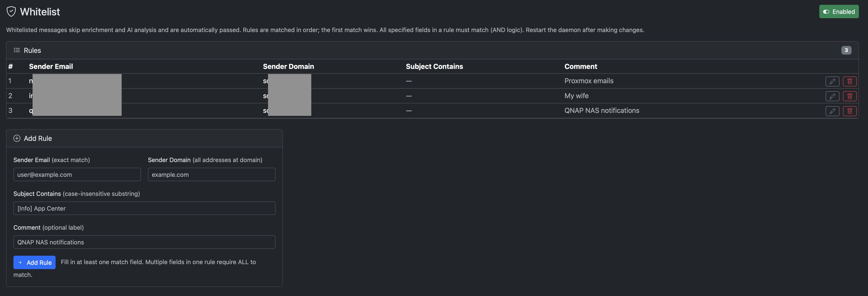Viewport: 868px width, 296px height.
Task: Edit the My wife rule
Action: (x=832, y=96)
